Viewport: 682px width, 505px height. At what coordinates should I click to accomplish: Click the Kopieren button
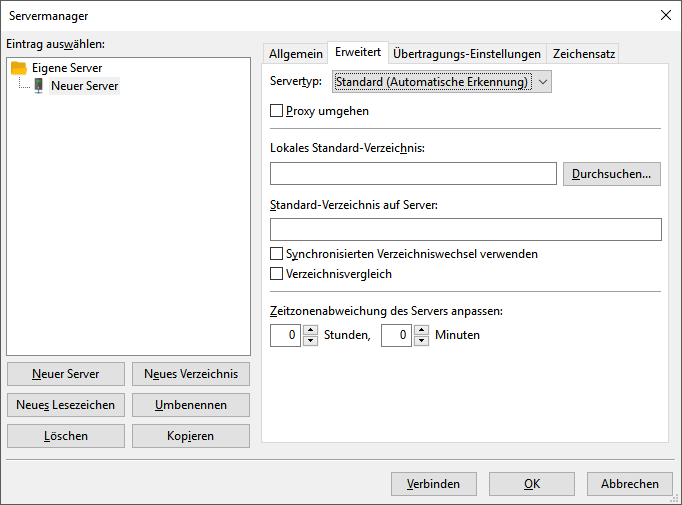click(191, 436)
